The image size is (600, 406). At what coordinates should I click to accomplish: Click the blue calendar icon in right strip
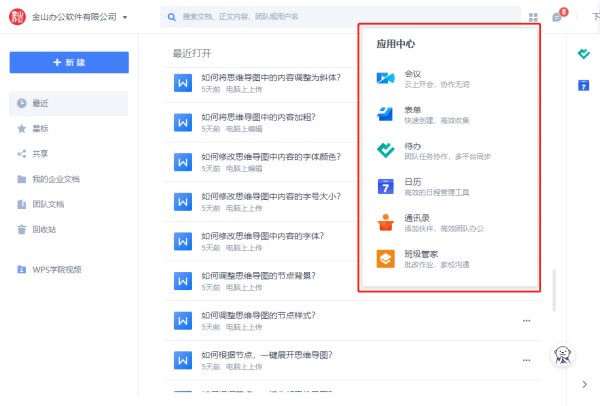pyautogui.click(x=584, y=85)
